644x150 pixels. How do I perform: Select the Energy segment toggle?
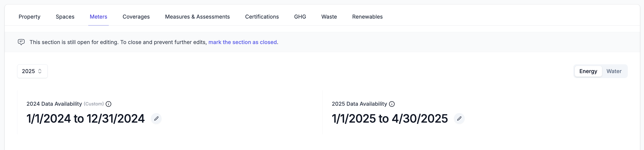tap(588, 71)
